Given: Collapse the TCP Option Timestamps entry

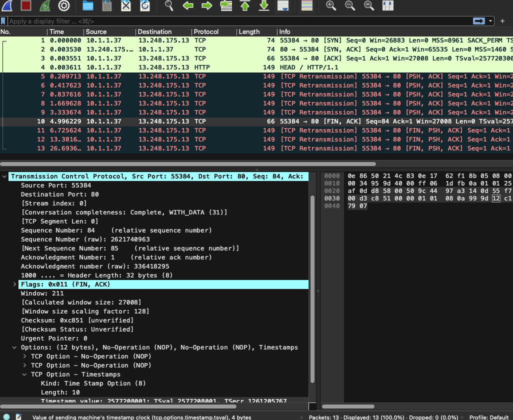Looking at the screenshot, I should [24, 374].
